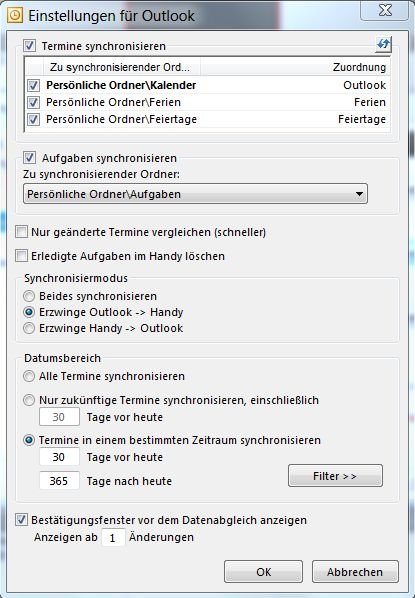
Task: Disable Bestätigungsfenster vor dem Datenabgleich
Action: click(21, 520)
